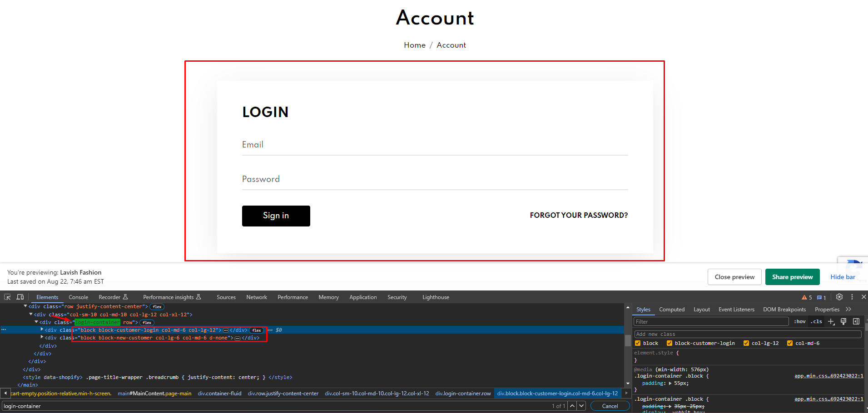Click Close preview button
The width and height of the screenshot is (868, 413).
click(734, 277)
